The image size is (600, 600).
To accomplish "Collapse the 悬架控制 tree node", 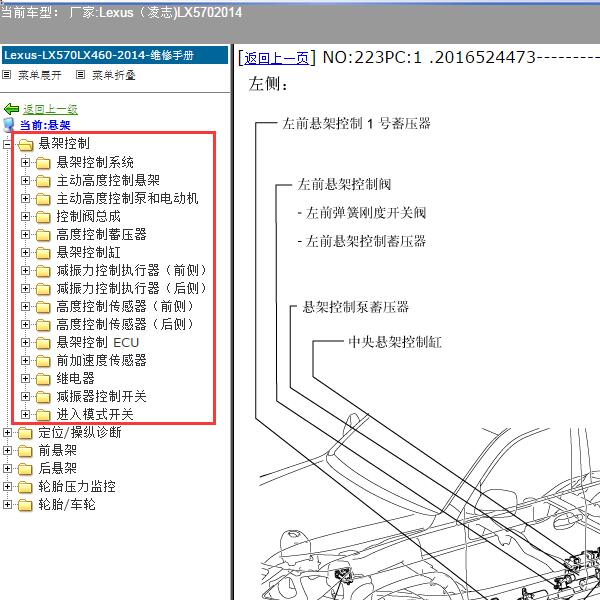I will (7, 145).
